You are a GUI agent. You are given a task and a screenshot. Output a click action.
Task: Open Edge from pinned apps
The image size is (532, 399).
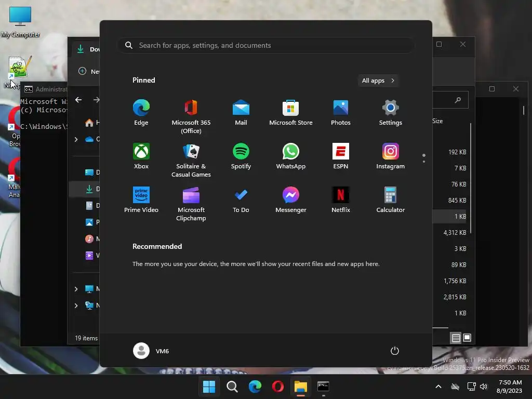click(x=141, y=113)
